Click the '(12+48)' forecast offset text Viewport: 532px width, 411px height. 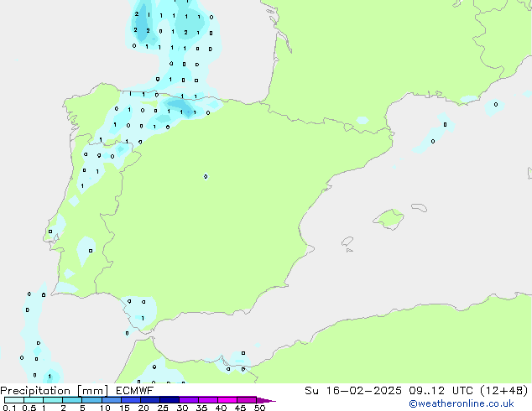(x=504, y=391)
